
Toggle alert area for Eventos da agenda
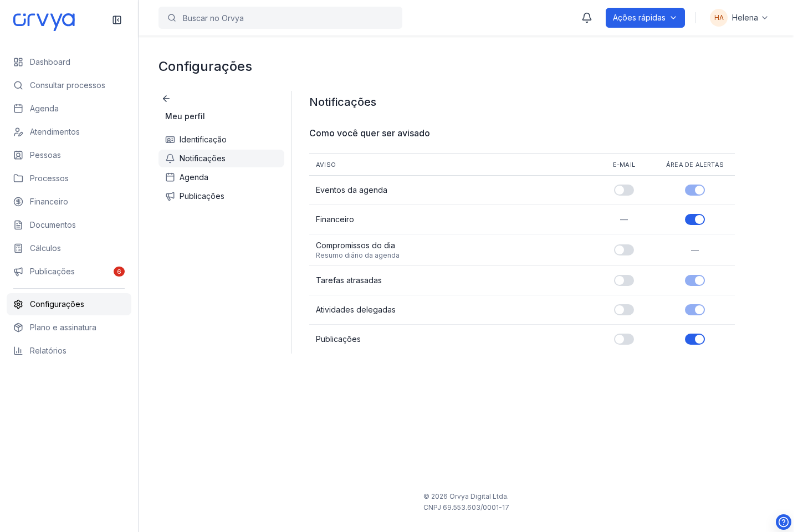(x=695, y=190)
